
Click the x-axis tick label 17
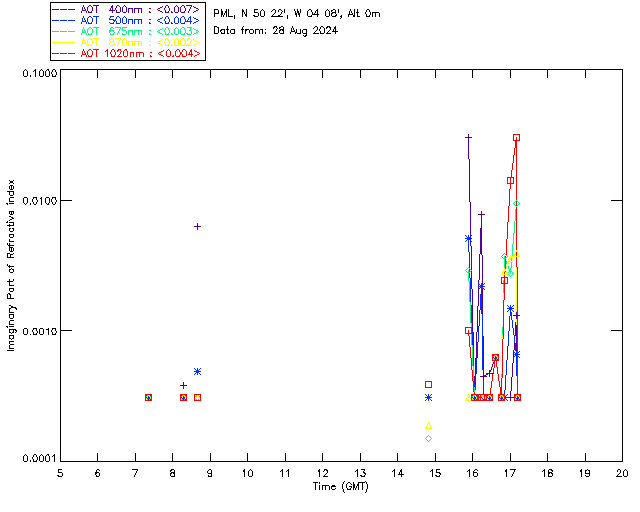tap(510, 473)
